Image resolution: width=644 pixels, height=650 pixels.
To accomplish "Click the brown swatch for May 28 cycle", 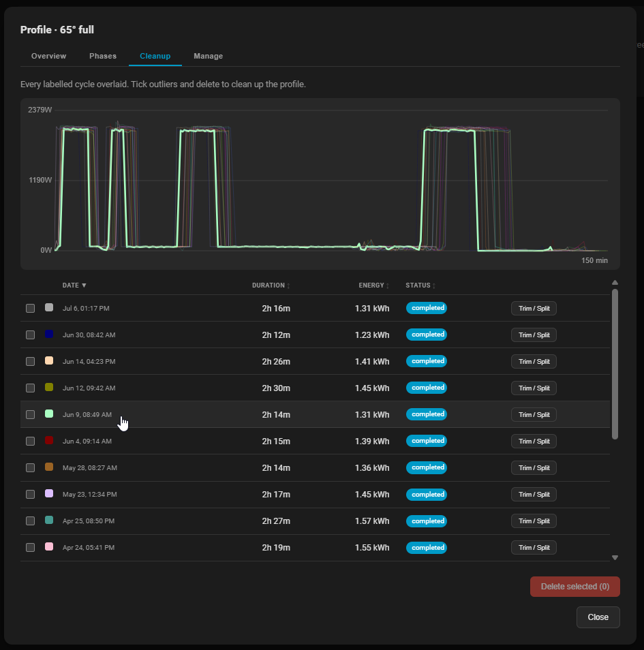I will (49, 467).
